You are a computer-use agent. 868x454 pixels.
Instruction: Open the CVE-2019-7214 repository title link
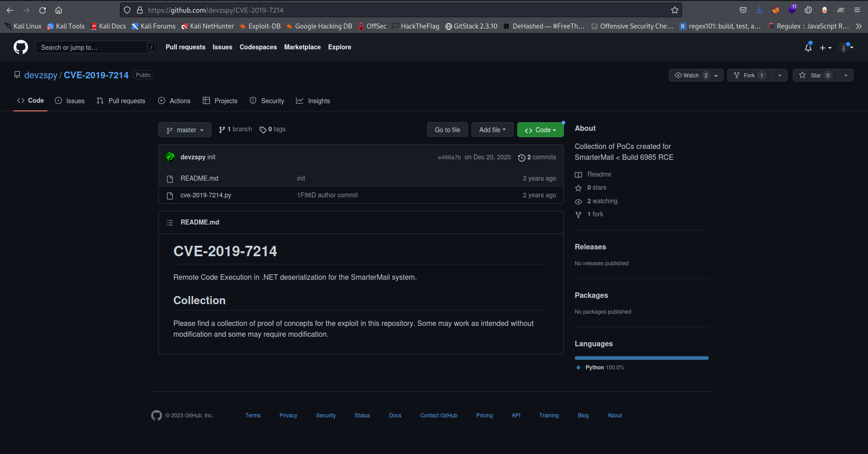click(96, 75)
